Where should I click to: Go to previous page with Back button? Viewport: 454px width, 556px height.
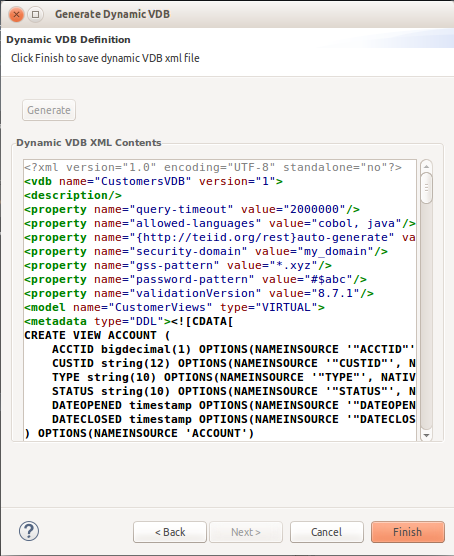pos(170,532)
